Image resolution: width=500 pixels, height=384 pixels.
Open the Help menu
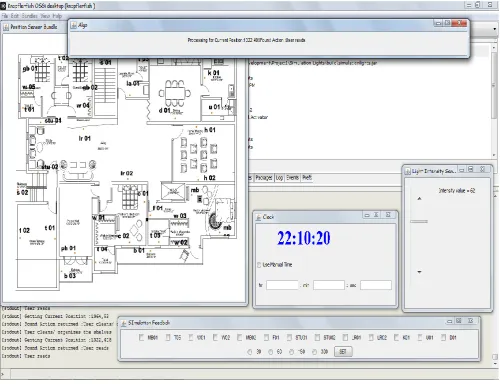click(57, 16)
